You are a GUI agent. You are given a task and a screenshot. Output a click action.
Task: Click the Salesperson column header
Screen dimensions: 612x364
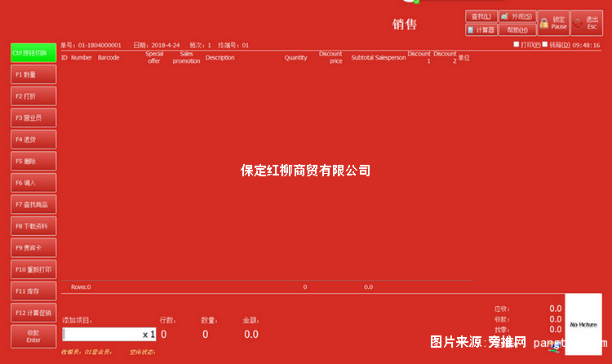coord(390,57)
